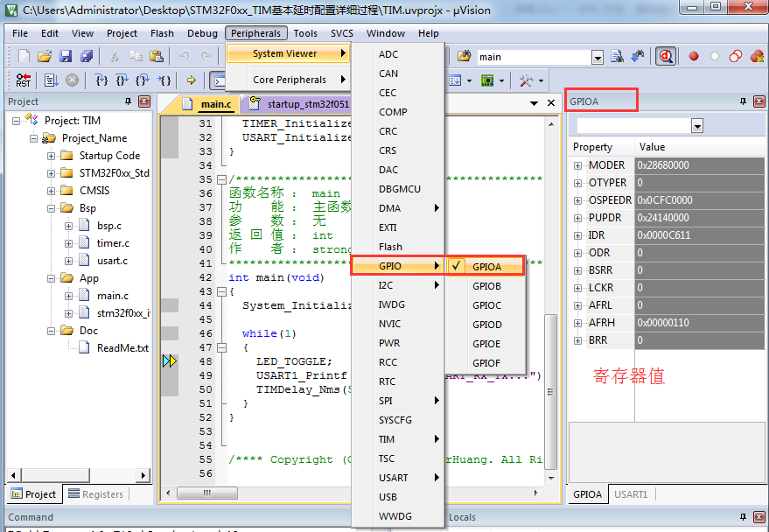Choose GPIOF in the GPIO submenu

coord(486,363)
